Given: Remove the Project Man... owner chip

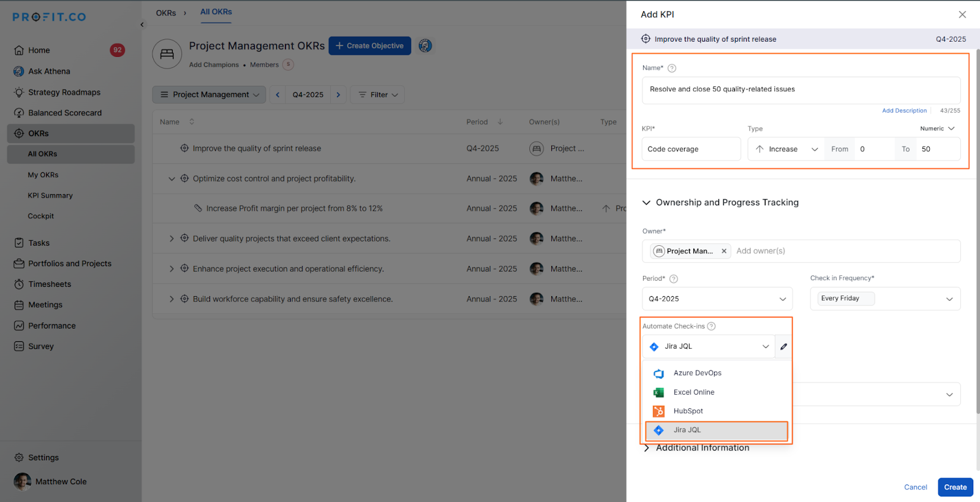Looking at the screenshot, I should coord(724,251).
